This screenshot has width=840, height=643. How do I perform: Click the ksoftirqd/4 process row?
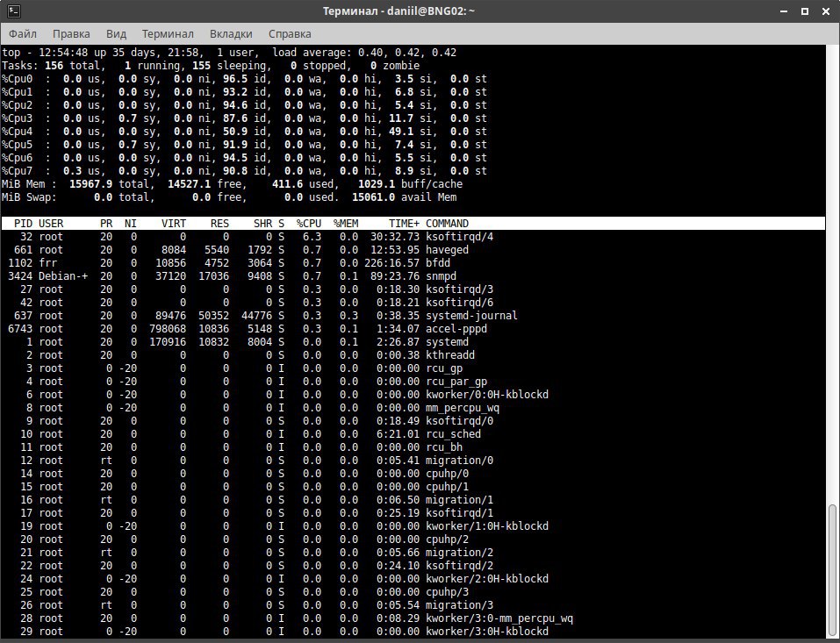(413, 237)
